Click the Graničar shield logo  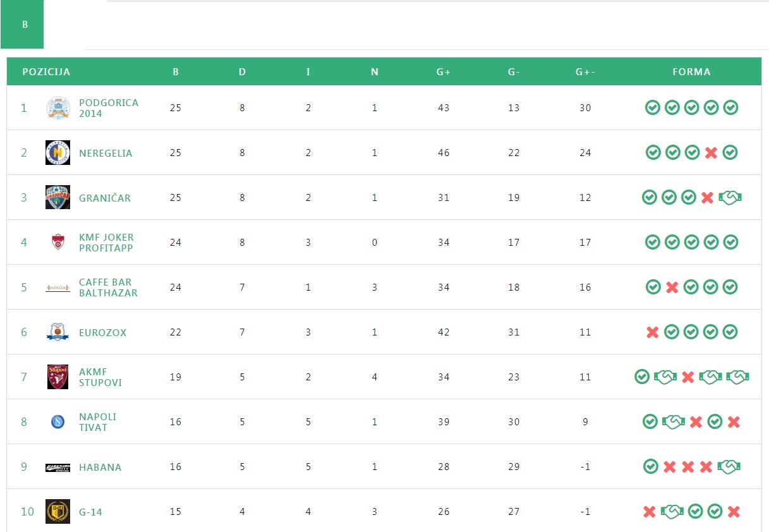(x=58, y=198)
